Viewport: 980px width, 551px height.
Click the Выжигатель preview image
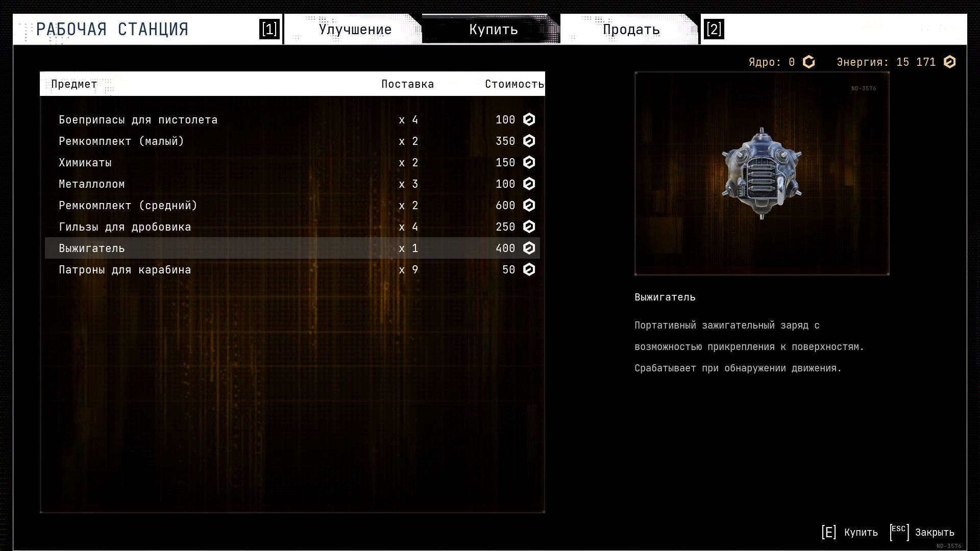click(x=762, y=173)
